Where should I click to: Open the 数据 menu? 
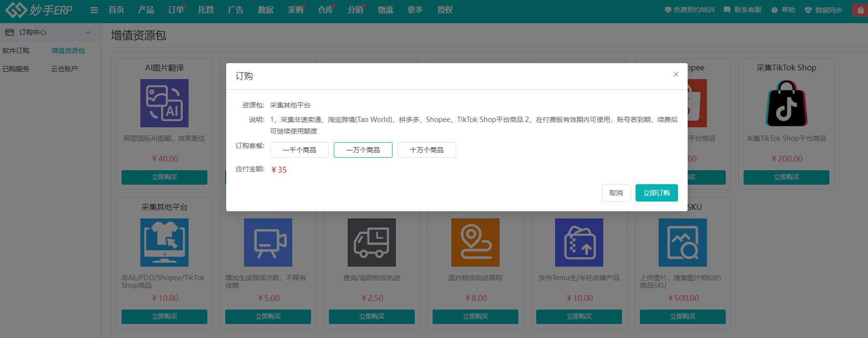pyautogui.click(x=266, y=10)
